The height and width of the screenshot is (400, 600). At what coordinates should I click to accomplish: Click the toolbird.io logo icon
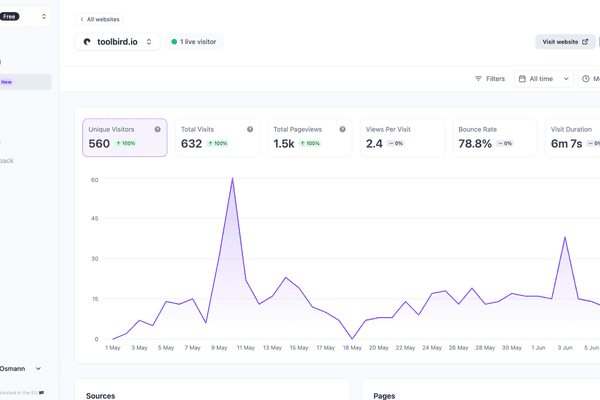pyautogui.click(x=87, y=42)
